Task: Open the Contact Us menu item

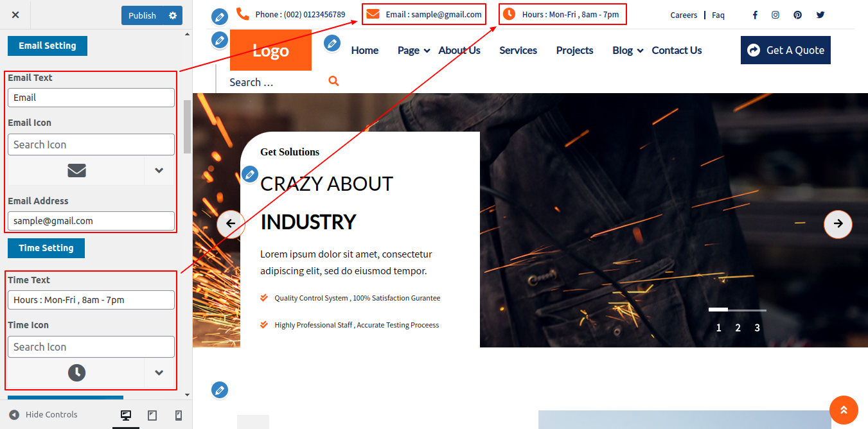Action: 677,51
